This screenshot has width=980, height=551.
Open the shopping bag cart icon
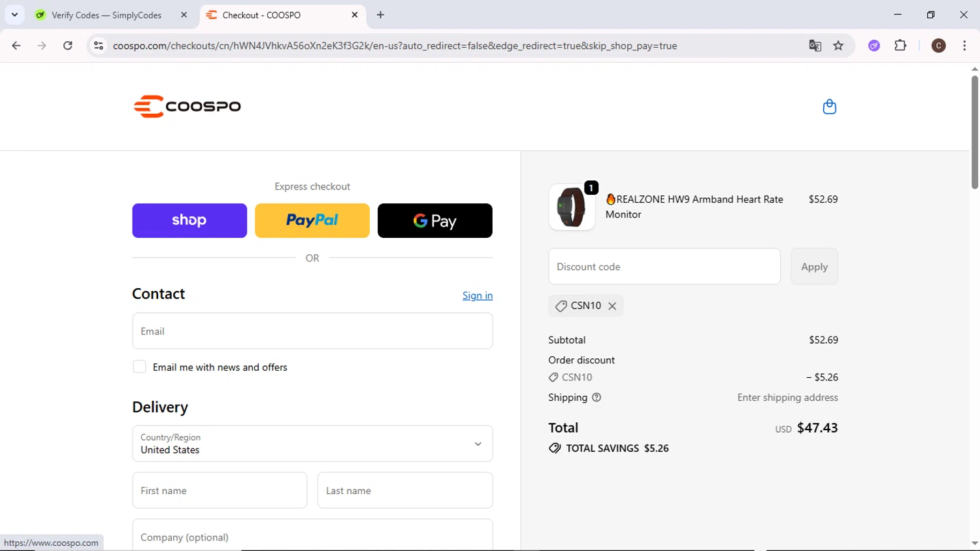point(829,107)
